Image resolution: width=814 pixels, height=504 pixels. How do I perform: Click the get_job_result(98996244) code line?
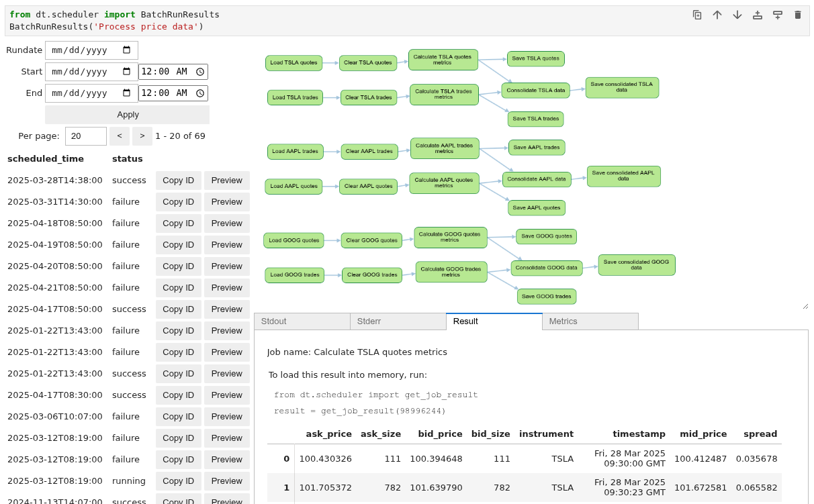360,411
